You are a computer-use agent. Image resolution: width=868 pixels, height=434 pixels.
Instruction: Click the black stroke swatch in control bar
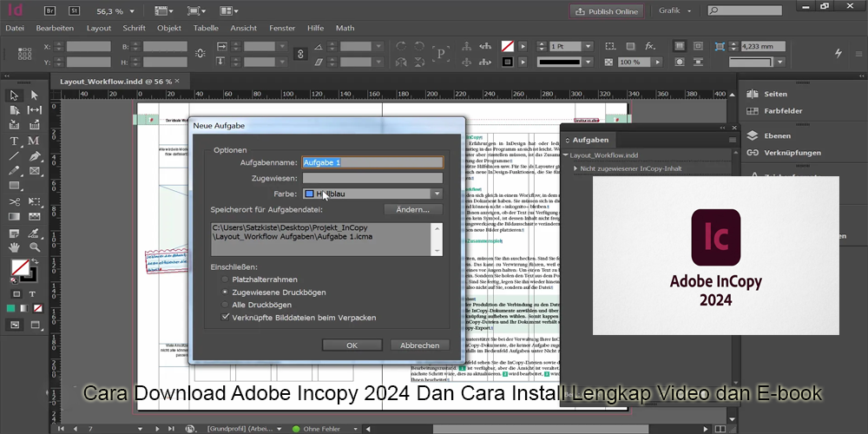tap(507, 62)
